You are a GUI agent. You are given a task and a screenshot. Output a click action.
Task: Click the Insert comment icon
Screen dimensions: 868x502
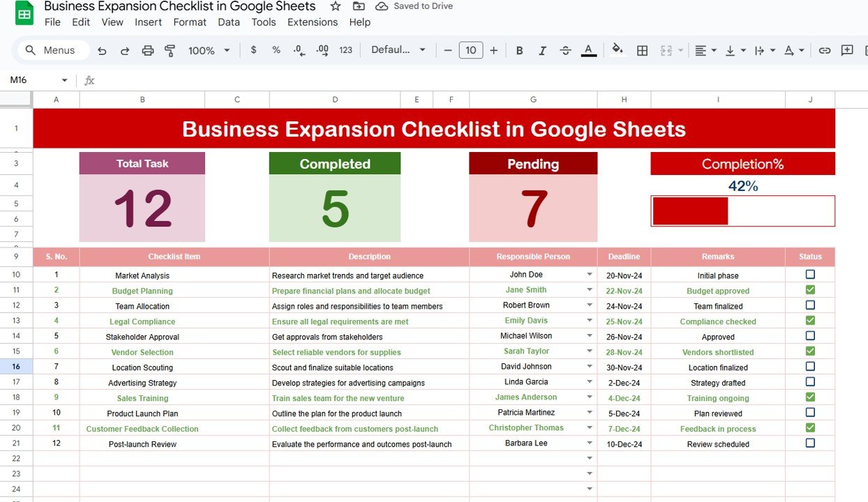(x=847, y=50)
